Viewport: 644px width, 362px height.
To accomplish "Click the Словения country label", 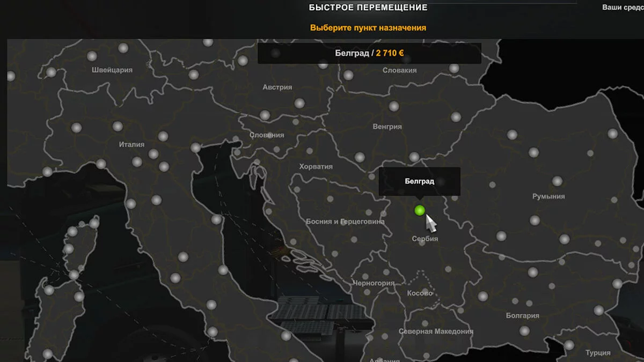I will pyautogui.click(x=267, y=135).
